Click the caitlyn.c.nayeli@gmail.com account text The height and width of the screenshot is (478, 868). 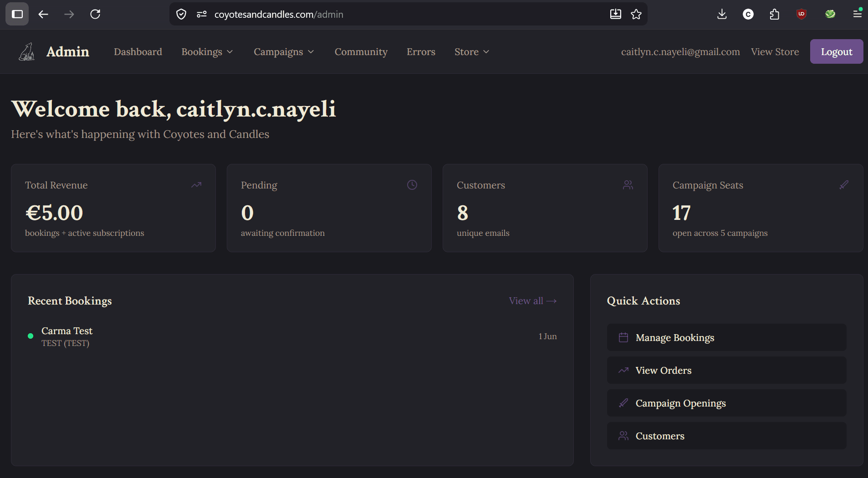(x=680, y=52)
